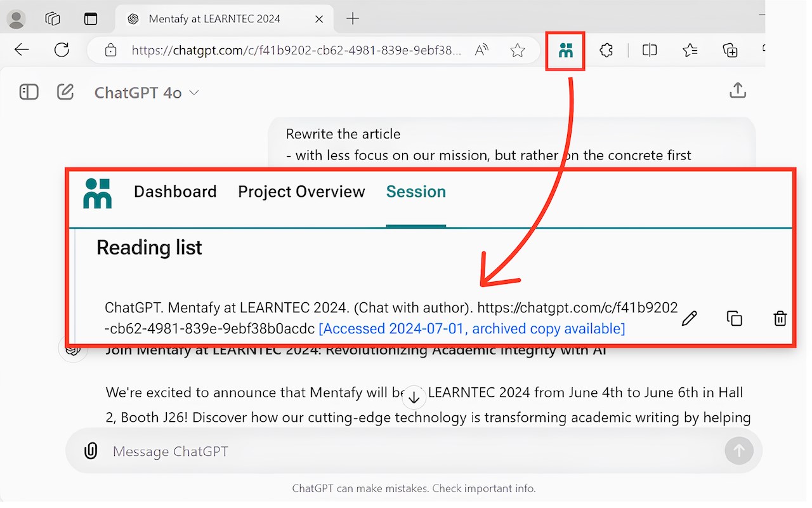The height and width of the screenshot is (508, 812).
Task: Open the Accessed 2024-07-01 archived copy link
Action: click(471, 328)
